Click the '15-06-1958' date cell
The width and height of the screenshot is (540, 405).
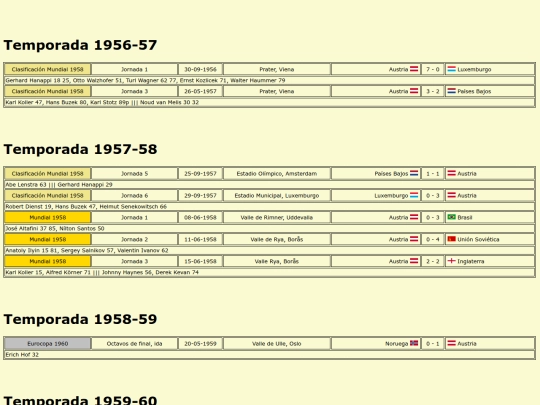pos(200,261)
